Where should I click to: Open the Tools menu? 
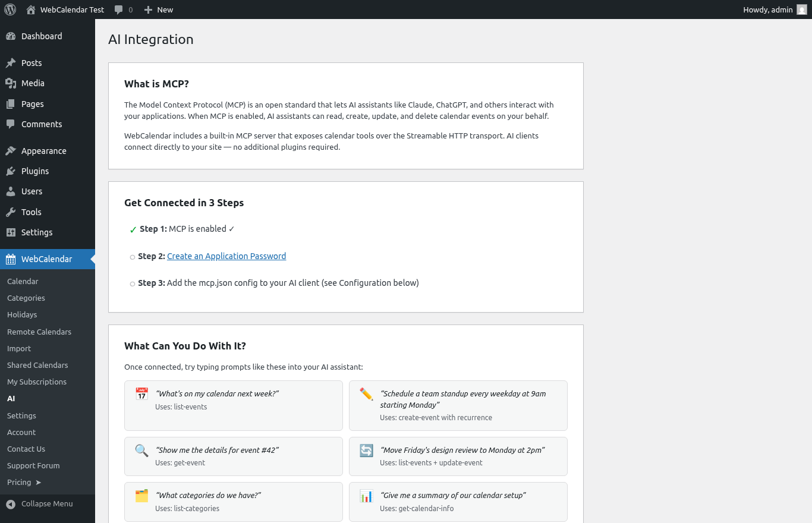click(48, 212)
